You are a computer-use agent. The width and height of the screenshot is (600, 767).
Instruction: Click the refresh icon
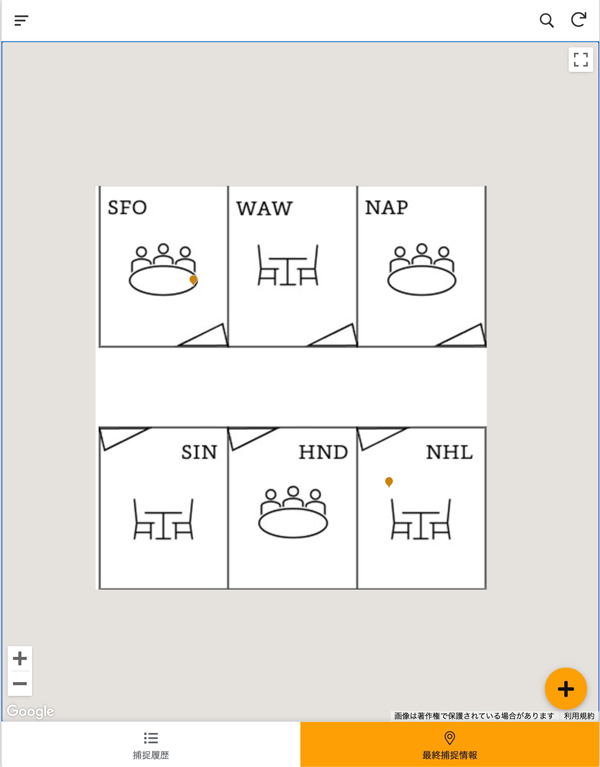[x=578, y=20]
